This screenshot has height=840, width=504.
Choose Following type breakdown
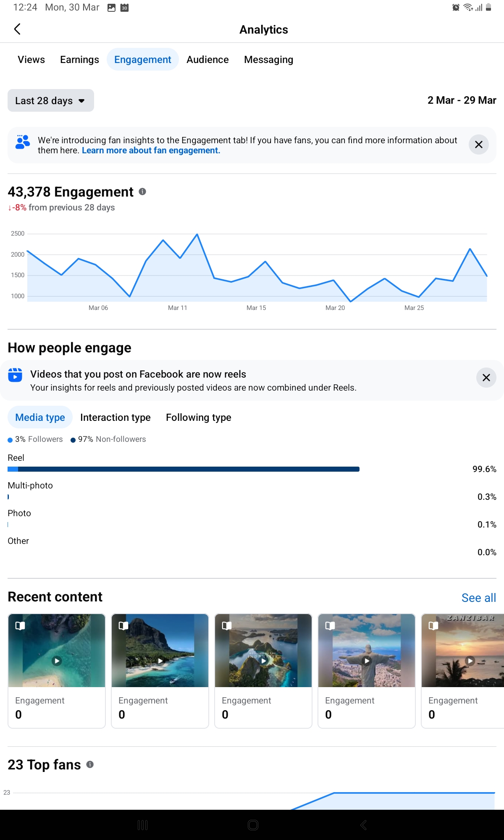[x=198, y=417]
